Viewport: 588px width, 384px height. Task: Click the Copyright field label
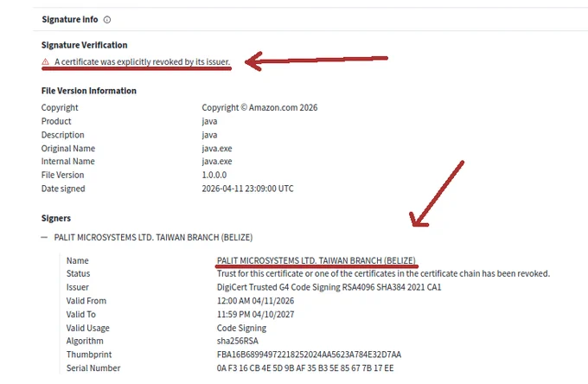click(x=60, y=107)
